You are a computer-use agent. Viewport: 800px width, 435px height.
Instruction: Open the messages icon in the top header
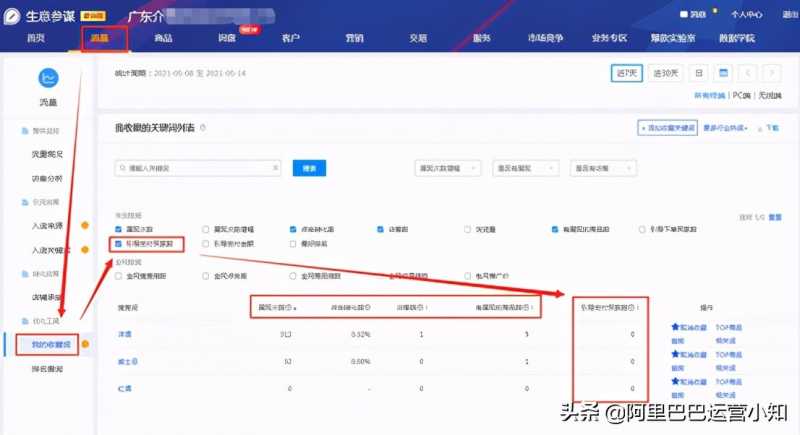pos(684,14)
